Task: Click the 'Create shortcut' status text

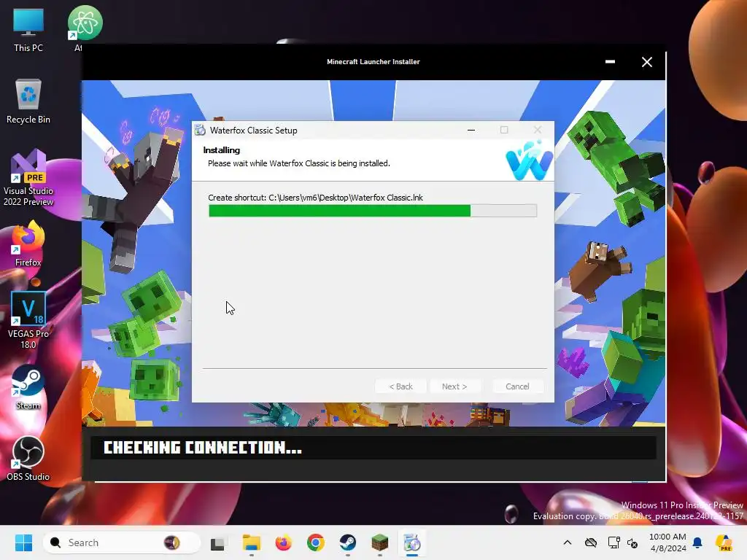Action: (315, 198)
